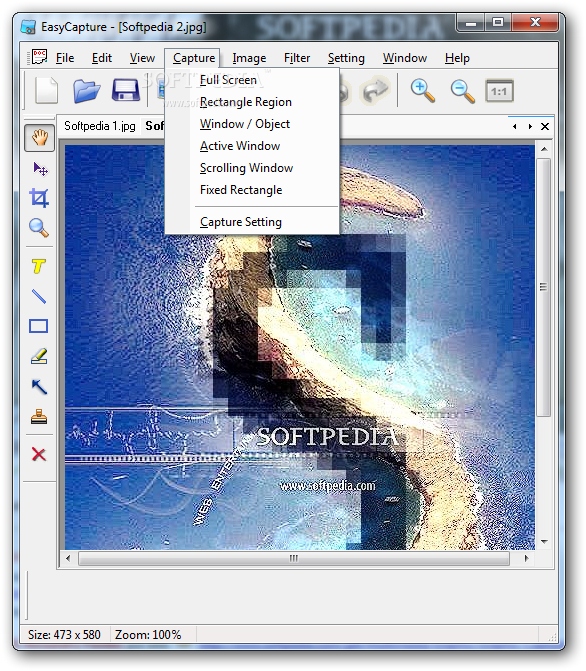Select the Crop tool
Image resolution: width=586 pixels, height=671 pixels.
39,198
